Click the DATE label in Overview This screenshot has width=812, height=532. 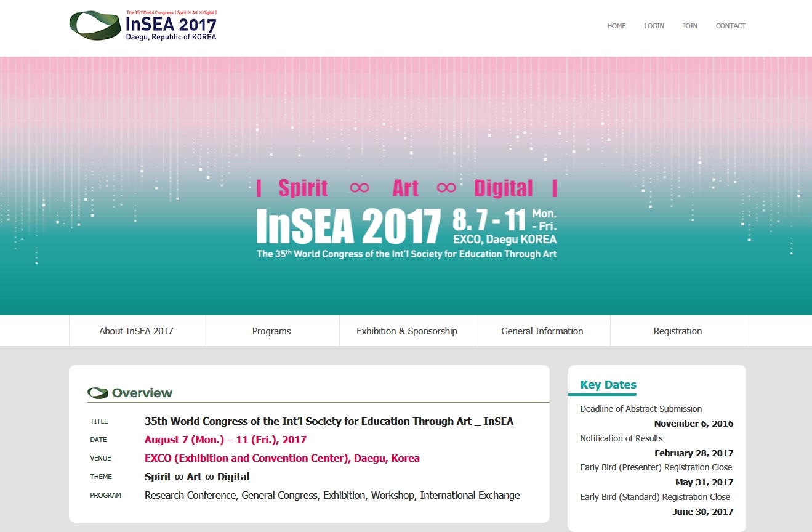[x=98, y=440]
